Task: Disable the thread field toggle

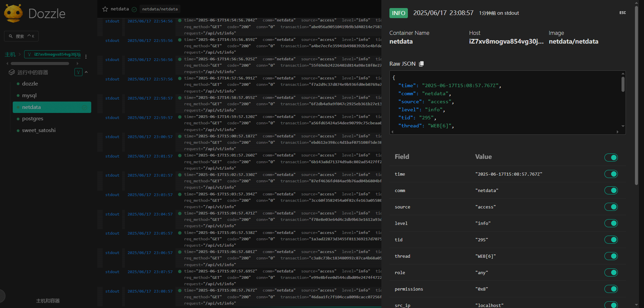Action: point(611,256)
